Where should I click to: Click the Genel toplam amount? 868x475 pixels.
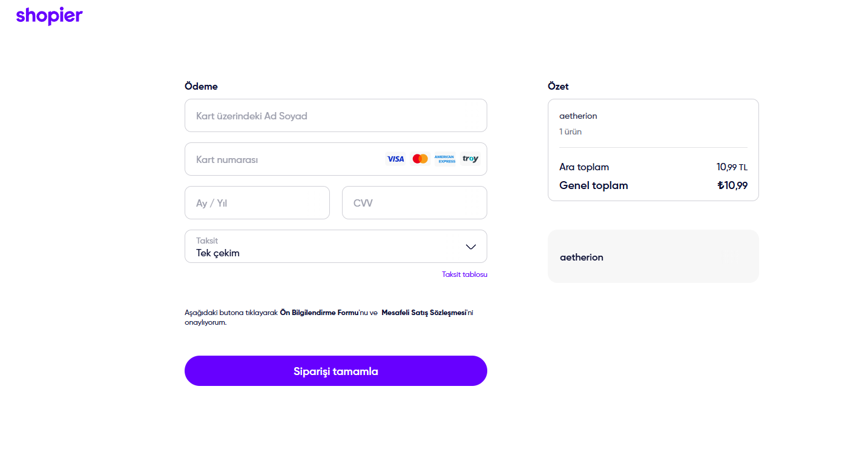pos(732,186)
